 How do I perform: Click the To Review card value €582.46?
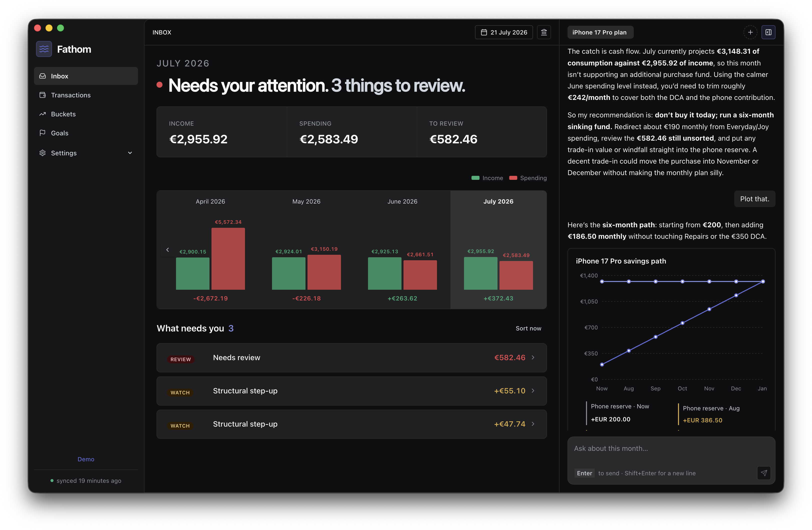tap(453, 139)
